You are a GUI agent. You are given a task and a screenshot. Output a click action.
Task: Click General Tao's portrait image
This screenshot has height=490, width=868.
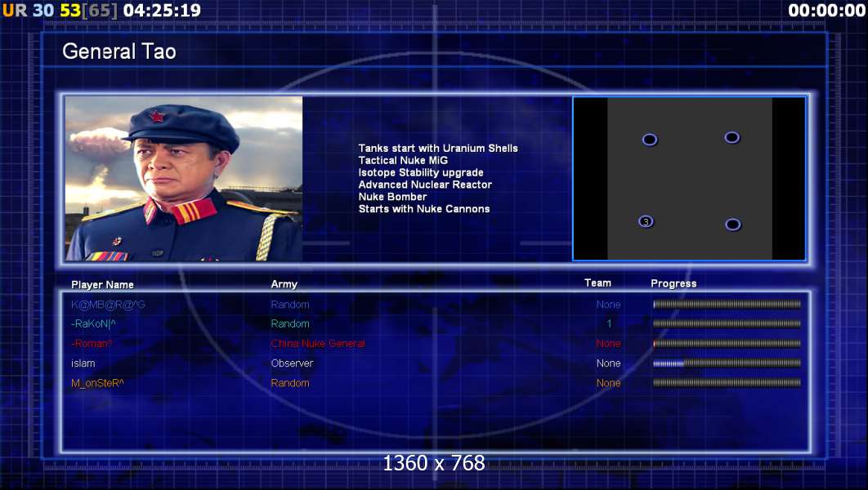click(x=184, y=178)
